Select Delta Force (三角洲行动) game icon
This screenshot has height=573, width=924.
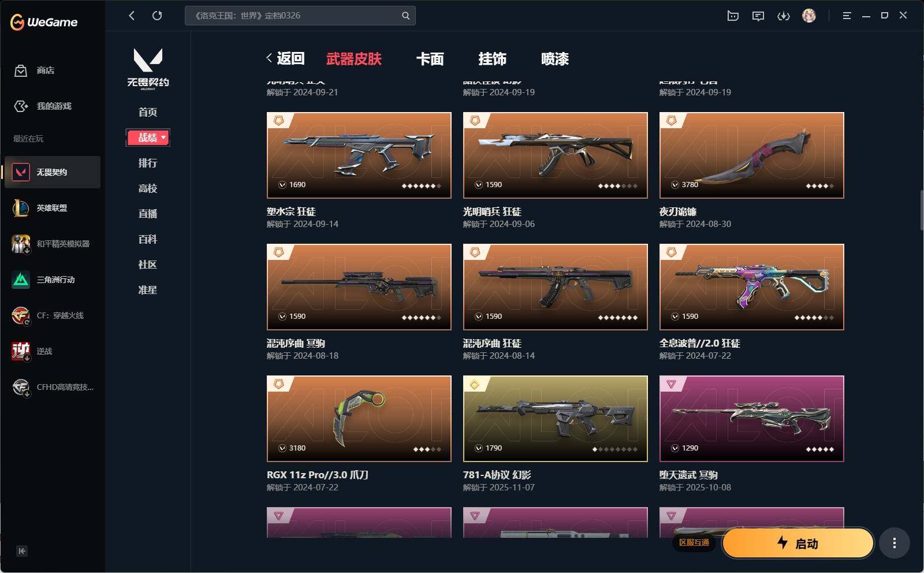click(21, 280)
